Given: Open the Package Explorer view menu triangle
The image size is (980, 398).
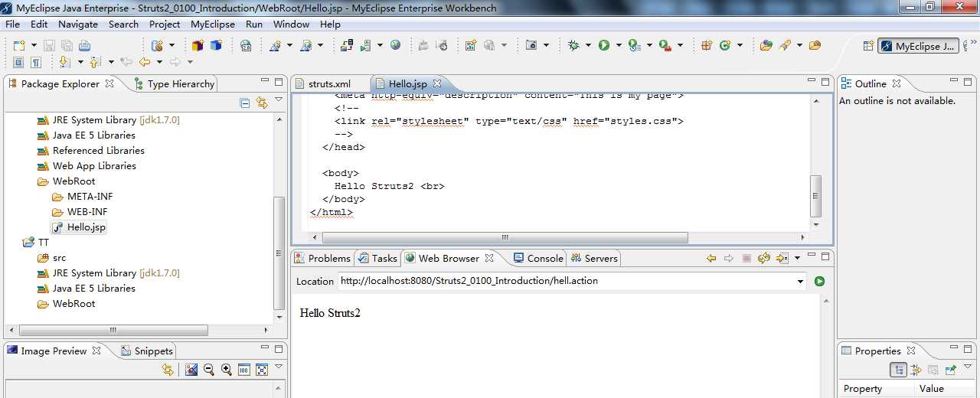Looking at the screenshot, I should click(x=279, y=101).
